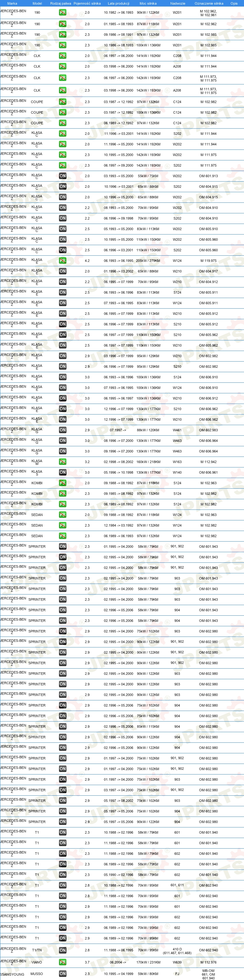Select the 88kW / 120KM power cell
Viewport: 244px width, 980px height.
click(148, 430)
